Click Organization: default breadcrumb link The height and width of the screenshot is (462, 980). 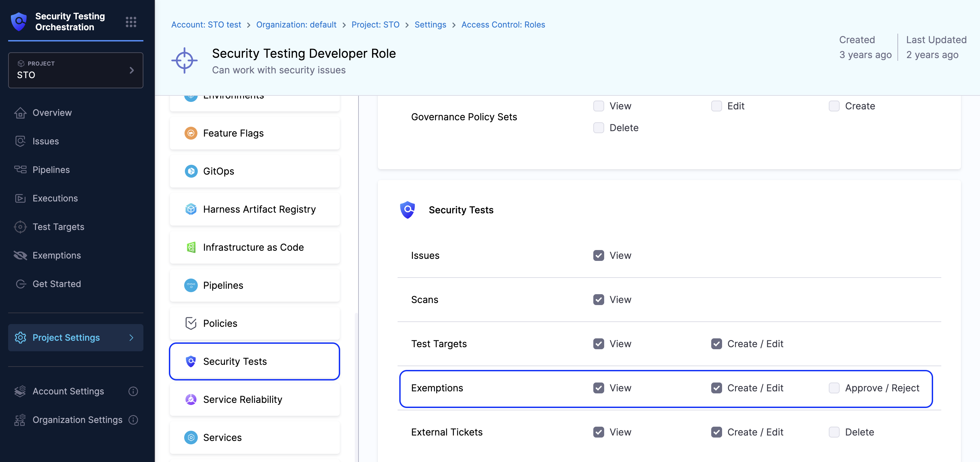[x=296, y=25]
